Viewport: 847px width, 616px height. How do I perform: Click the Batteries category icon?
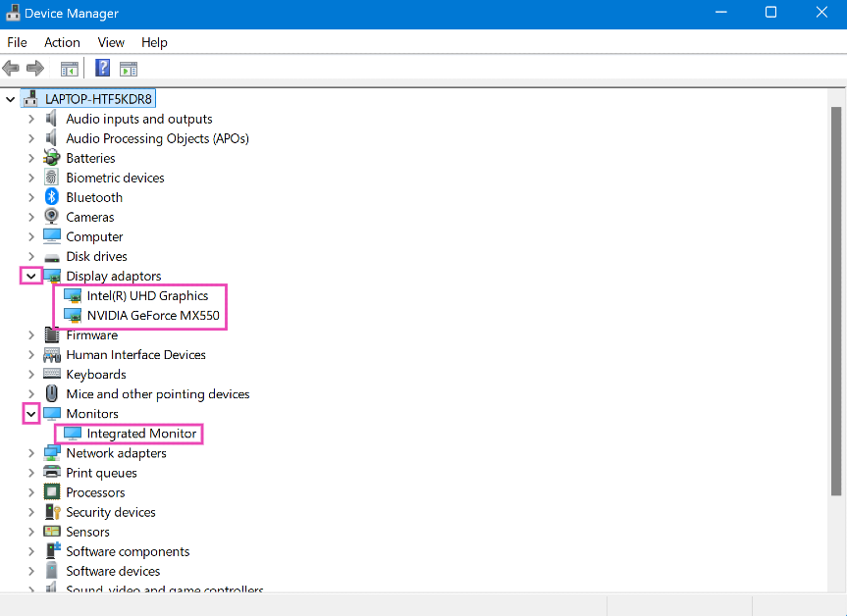point(52,158)
